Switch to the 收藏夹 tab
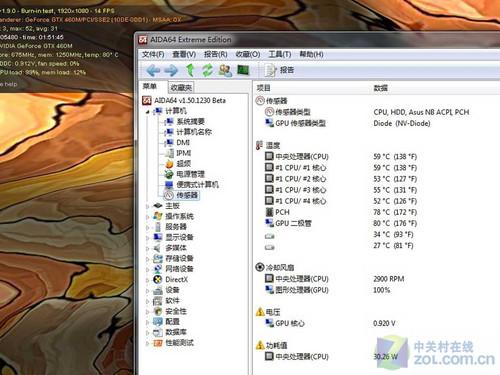 click(x=181, y=87)
